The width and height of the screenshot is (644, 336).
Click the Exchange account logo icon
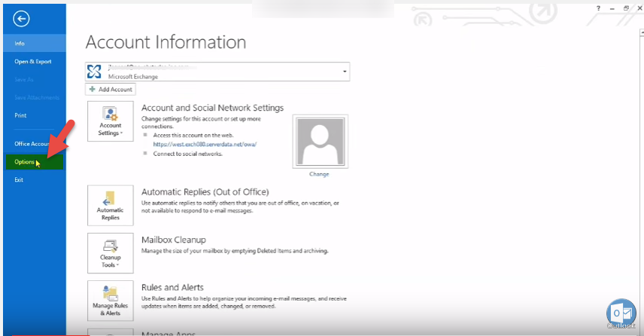tap(94, 72)
